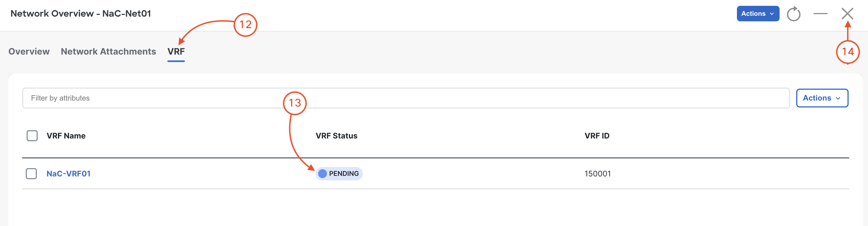Open the blue Actions dropdown in header

[758, 14]
